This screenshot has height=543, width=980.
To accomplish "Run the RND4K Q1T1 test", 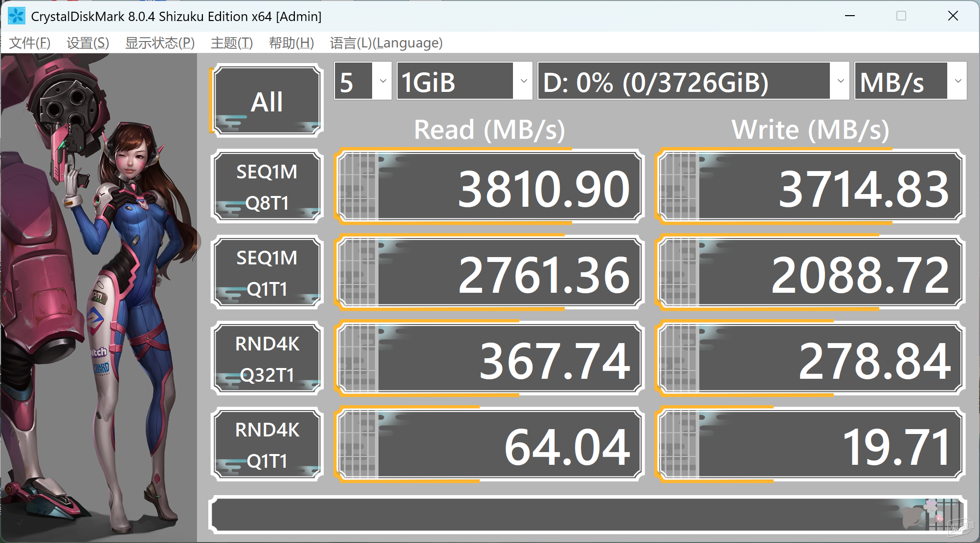I will pyautogui.click(x=267, y=445).
